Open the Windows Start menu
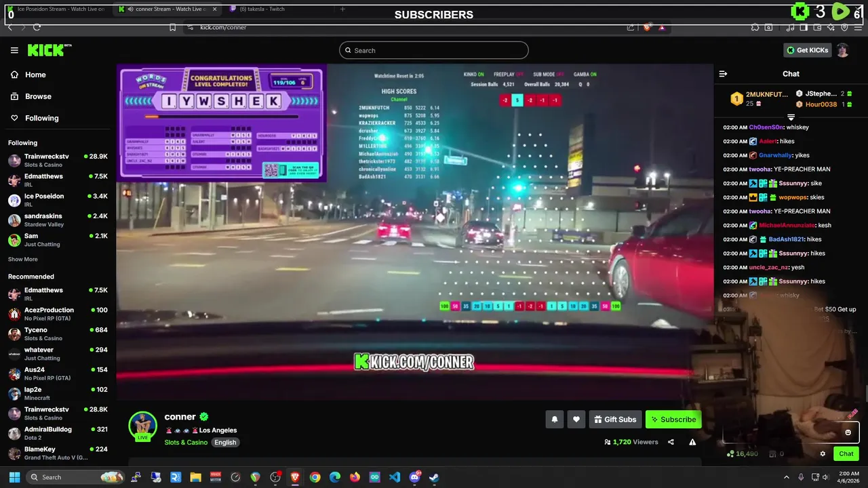The width and height of the screenshot is (868, 488). pyautogui.click(x=14, y=477)
